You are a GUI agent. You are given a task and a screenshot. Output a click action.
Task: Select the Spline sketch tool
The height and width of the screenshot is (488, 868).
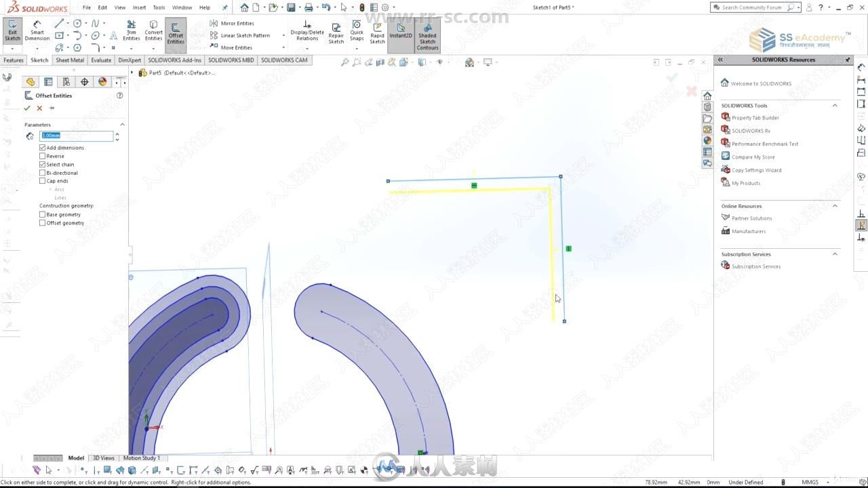(x=95, y=23)
